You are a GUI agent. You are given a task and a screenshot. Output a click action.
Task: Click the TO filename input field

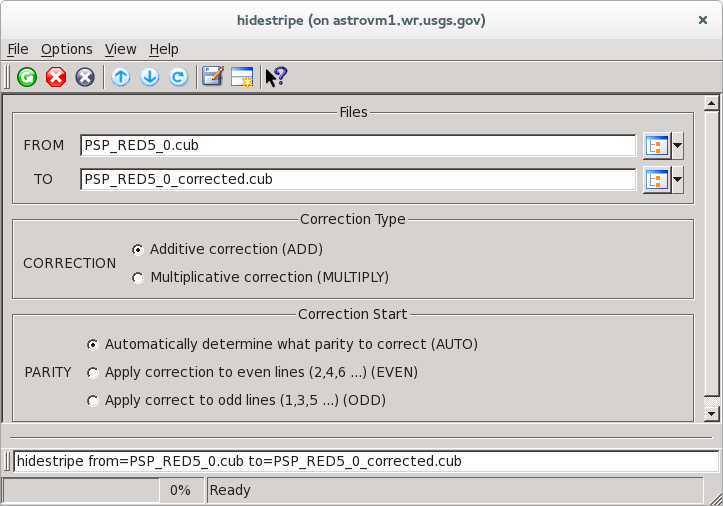tap(357, 180)
